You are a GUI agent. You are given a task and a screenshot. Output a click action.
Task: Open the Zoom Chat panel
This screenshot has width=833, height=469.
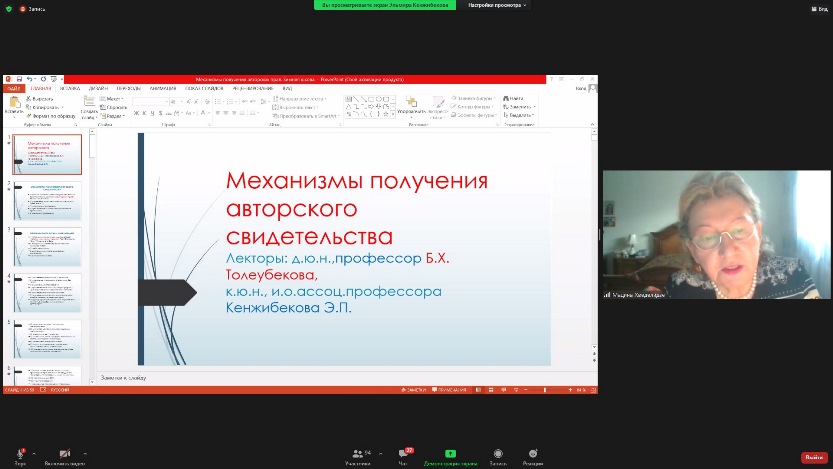tap(404, 455)
